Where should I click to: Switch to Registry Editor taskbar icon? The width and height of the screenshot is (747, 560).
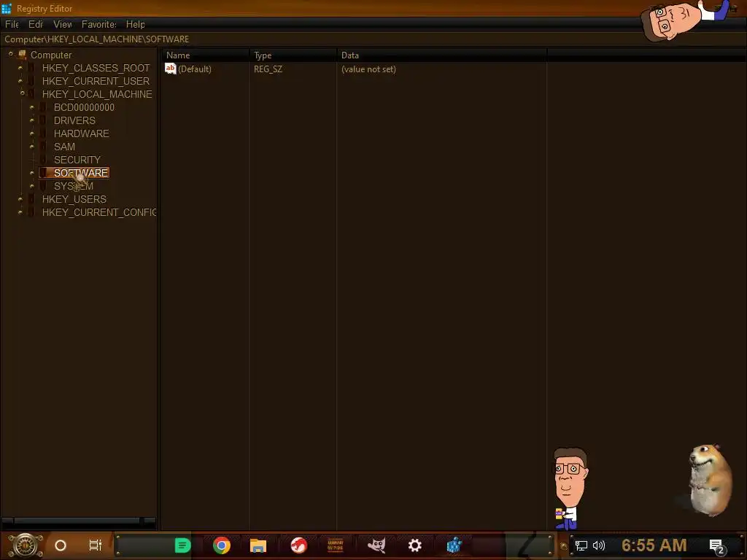(454, 545)
